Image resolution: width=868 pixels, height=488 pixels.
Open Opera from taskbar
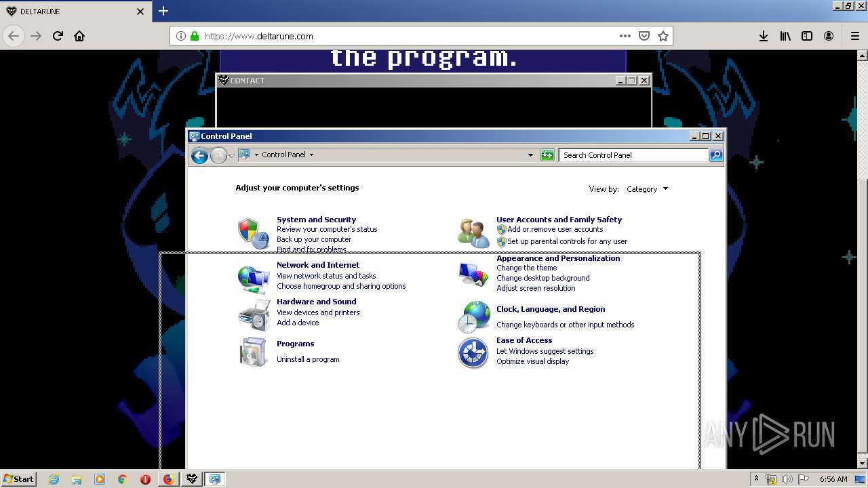click(145, 479)
